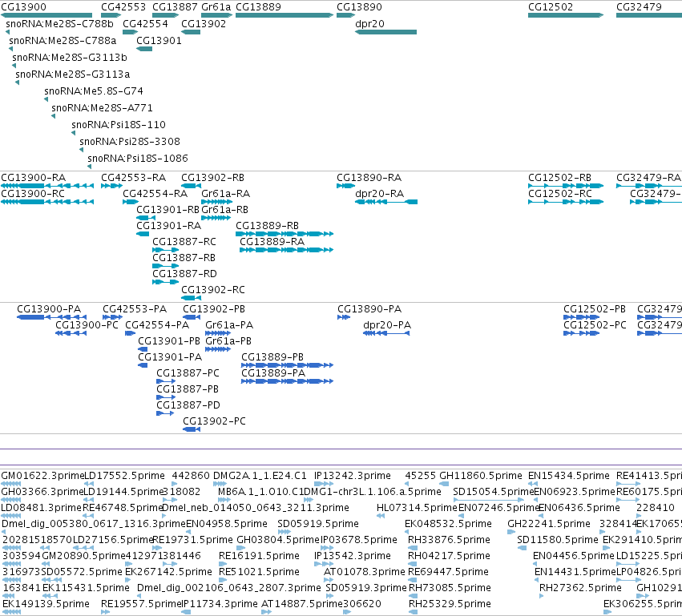This screenshot has width=682, height=616.
Task: Click the dpr20-PA protein label
Action: coord(387,325)
